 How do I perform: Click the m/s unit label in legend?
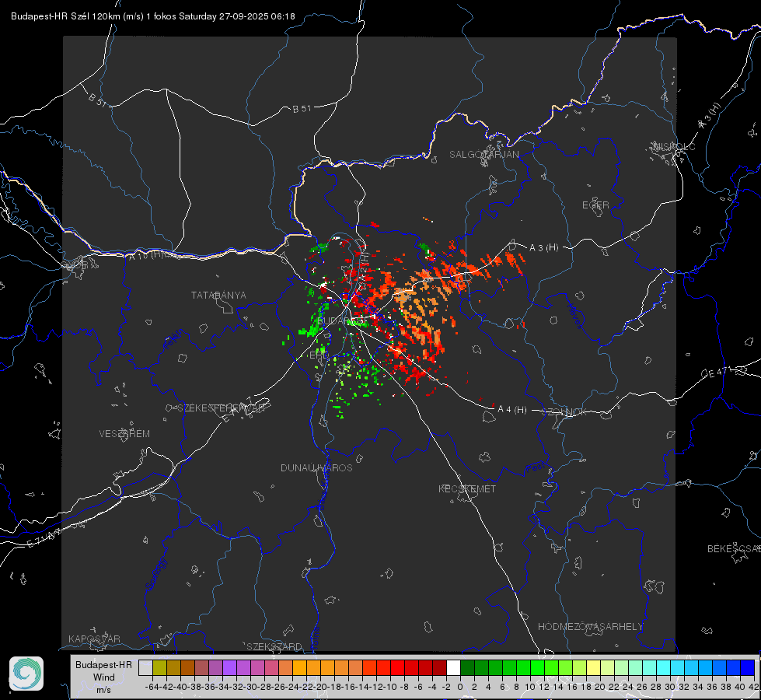(103, 690)
